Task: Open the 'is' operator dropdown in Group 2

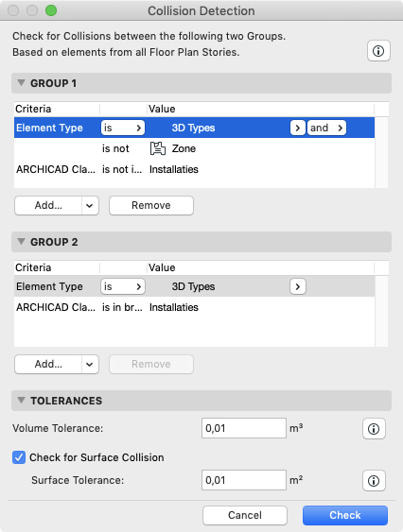Action: pos(123,286)
